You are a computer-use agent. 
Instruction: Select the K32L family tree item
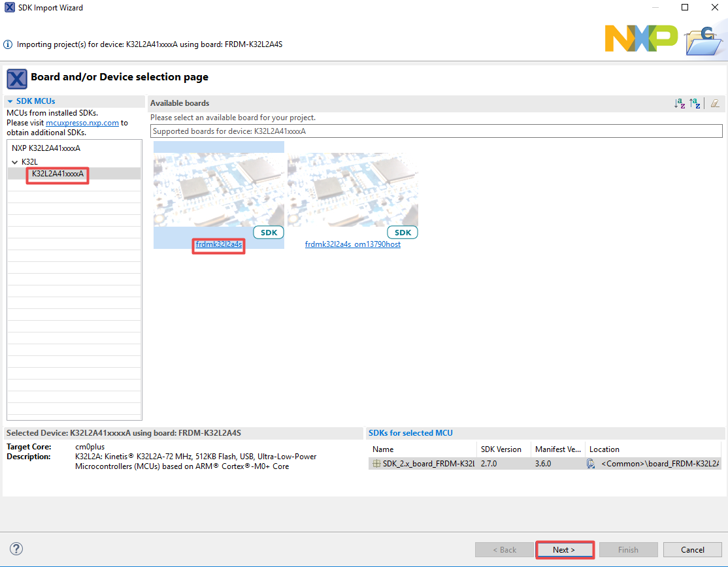click(29, 162)
